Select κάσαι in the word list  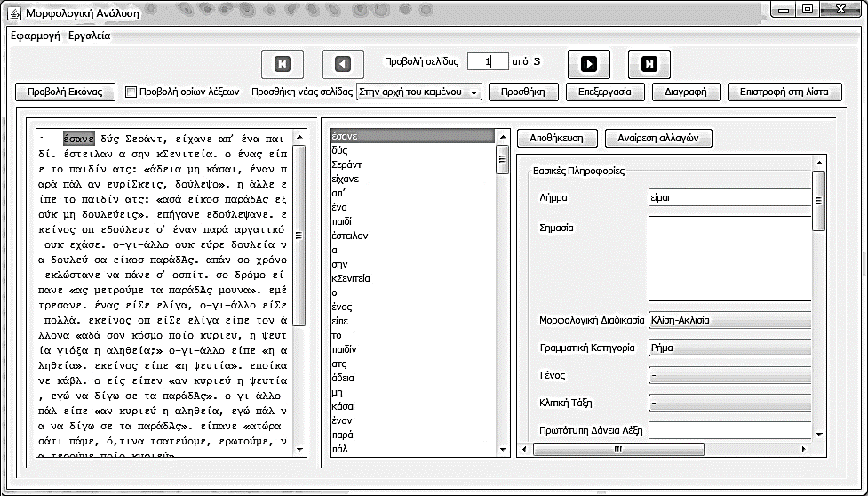tap(412, 407)
